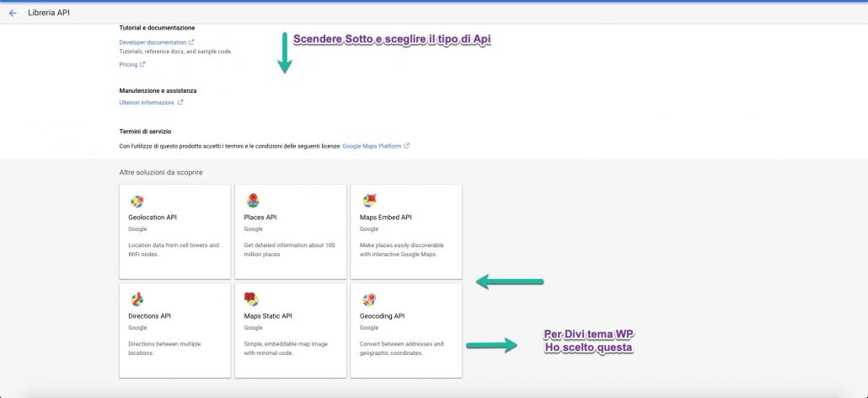Click external-link icon beside Developer documentation

(191, 42)
